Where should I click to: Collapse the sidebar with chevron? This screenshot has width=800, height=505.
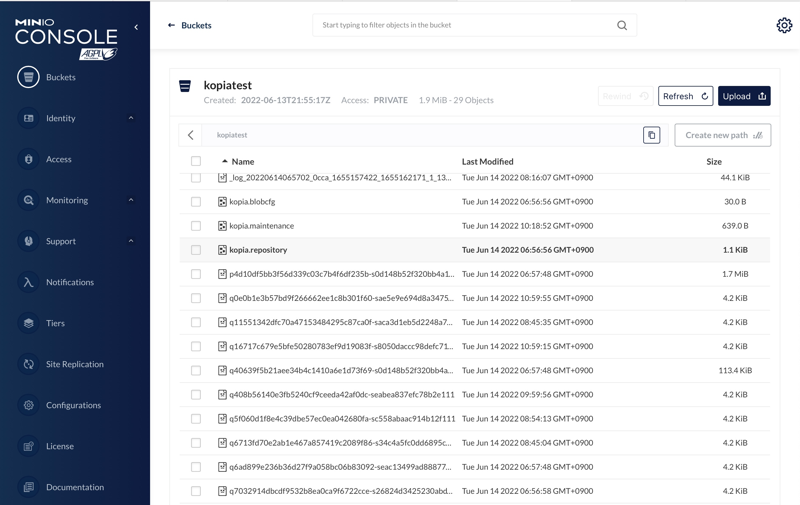coord(136,27)
